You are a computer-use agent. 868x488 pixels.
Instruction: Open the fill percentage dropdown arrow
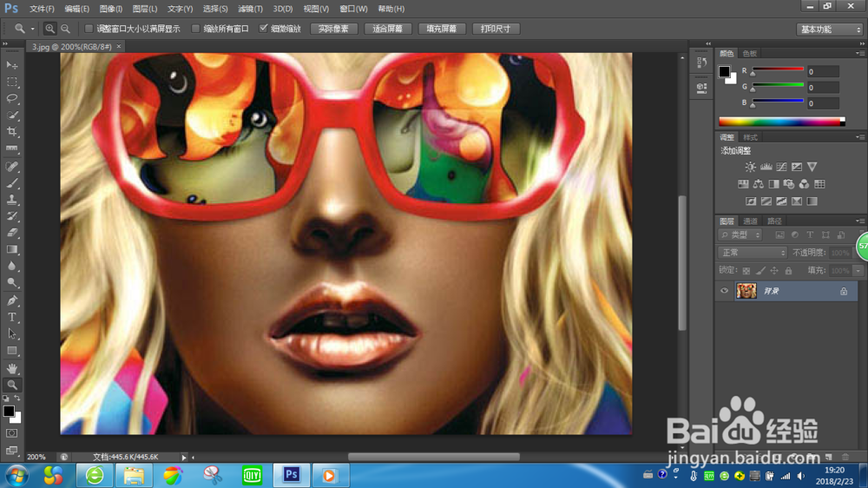click(x=858, y=271)
